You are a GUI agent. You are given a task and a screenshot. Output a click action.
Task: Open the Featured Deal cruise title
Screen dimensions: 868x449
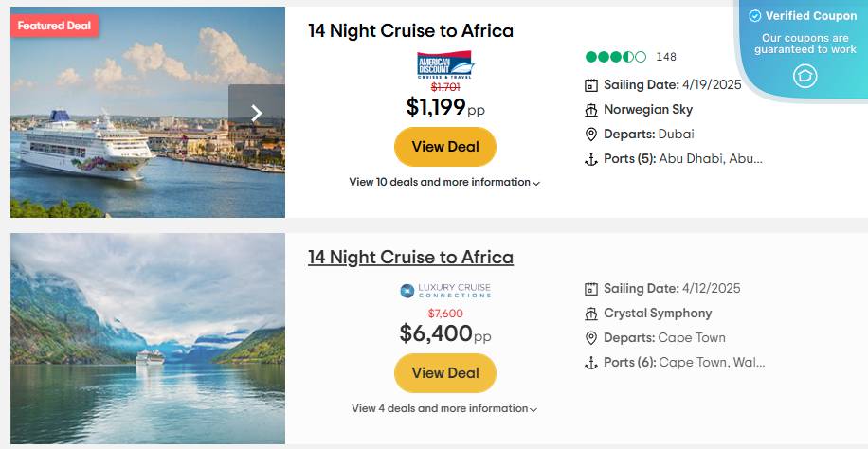coord(410,31)
